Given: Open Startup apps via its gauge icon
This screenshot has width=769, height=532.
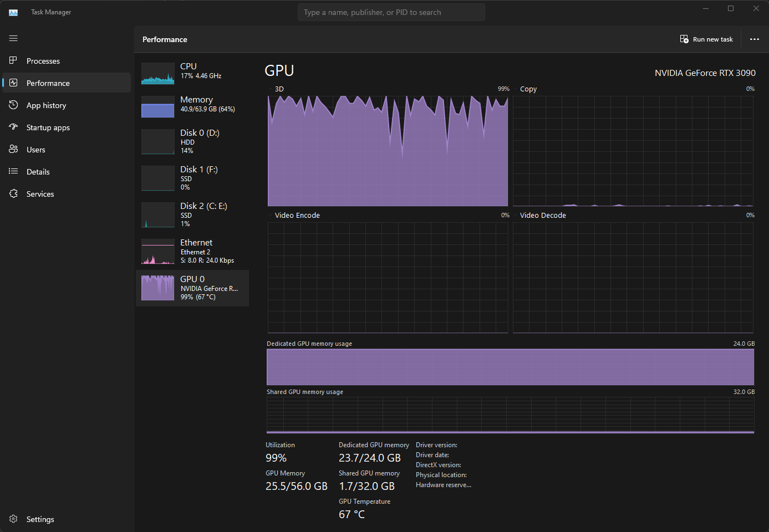Looking at the screenshot, I should [x=13, y=127].
